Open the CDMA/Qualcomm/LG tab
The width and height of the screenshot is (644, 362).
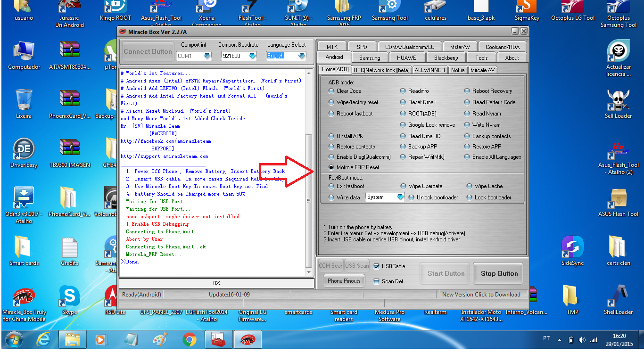pos(410,47)
